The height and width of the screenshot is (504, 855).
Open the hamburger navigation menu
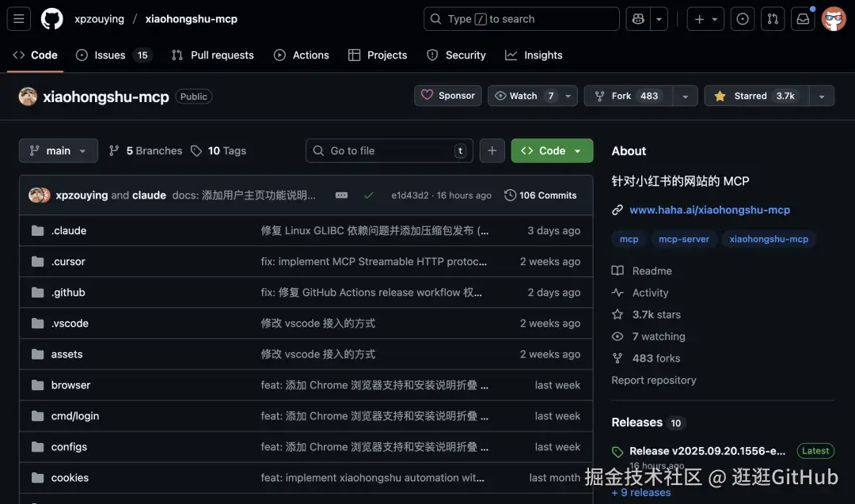18,18
